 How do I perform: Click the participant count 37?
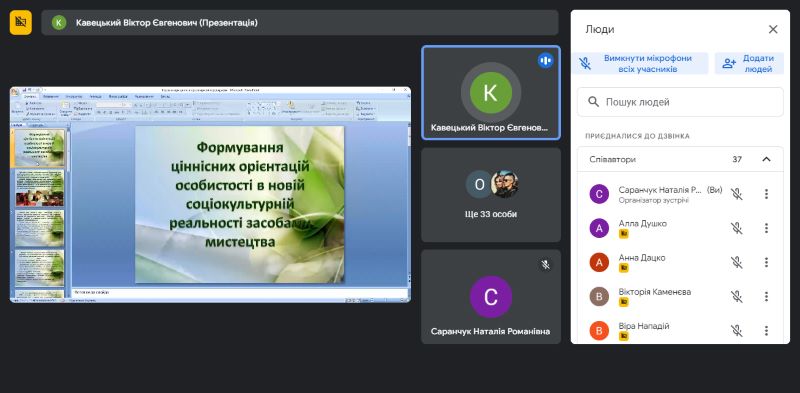coord(737,159)
